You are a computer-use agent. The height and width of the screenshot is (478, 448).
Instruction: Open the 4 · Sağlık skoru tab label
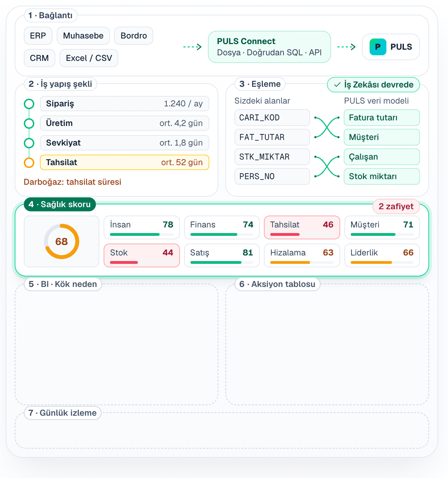(x=60, y=204)
